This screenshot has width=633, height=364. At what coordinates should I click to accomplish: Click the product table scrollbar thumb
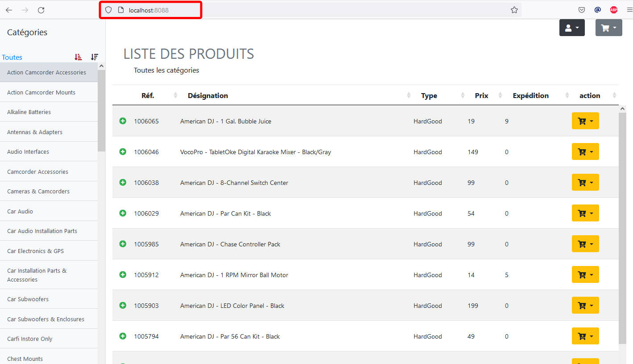point(623,228)
